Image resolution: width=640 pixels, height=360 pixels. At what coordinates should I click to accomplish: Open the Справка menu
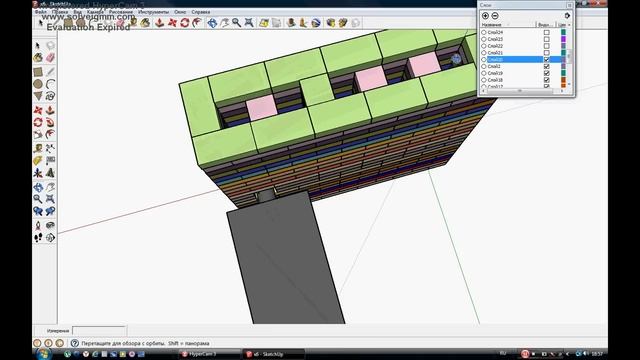tap(201, 12)
